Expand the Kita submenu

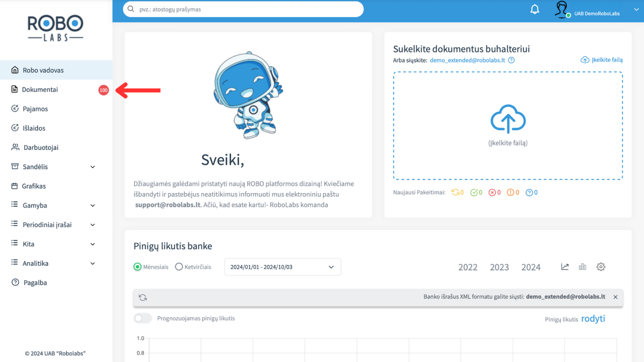pos(92,244)
